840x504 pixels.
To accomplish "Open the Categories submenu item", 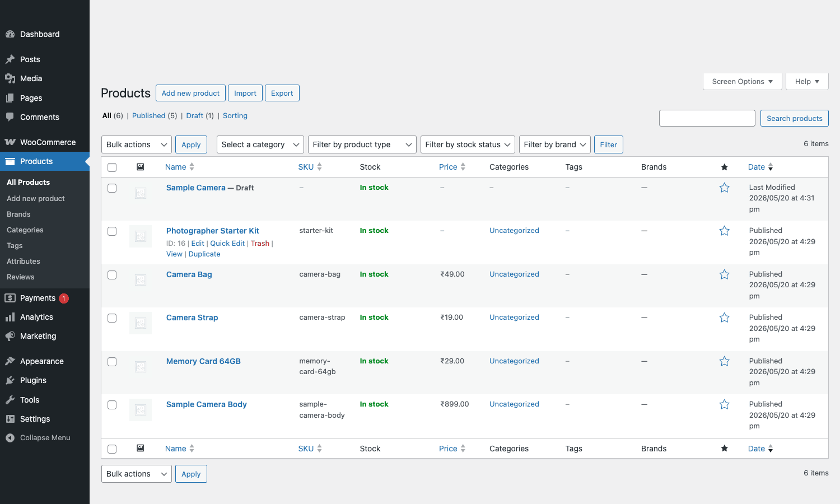I will click(25, 230).
